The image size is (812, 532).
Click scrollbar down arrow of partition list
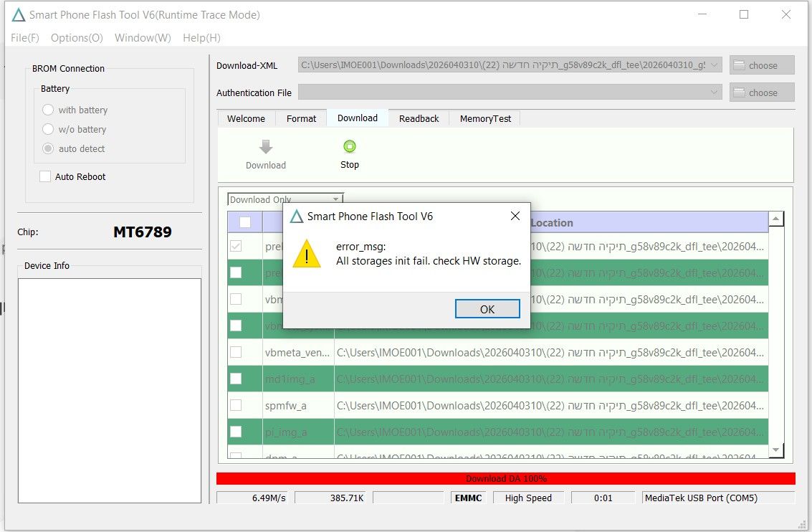click(x=775, y=450)
